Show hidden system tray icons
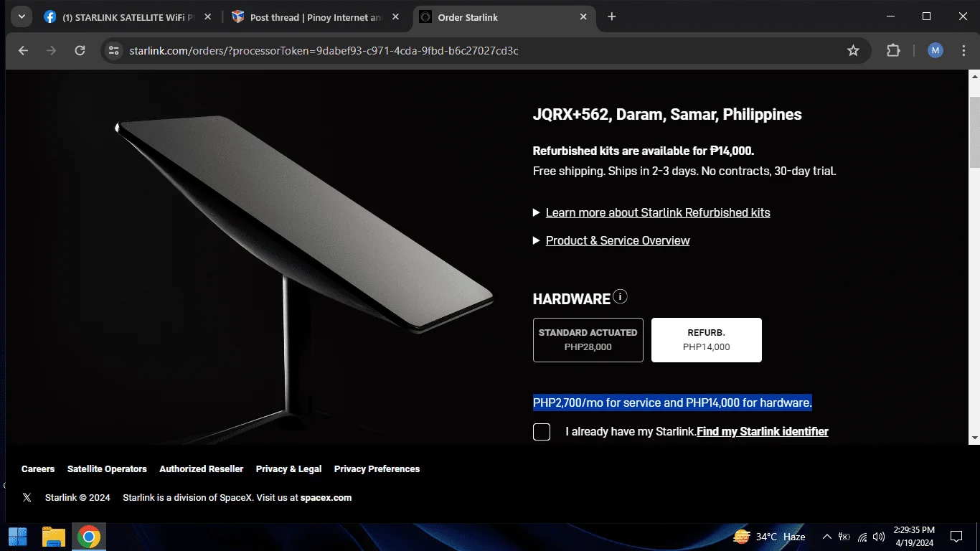The width and height of the screenshot is (980, 551). click(826, 537)
